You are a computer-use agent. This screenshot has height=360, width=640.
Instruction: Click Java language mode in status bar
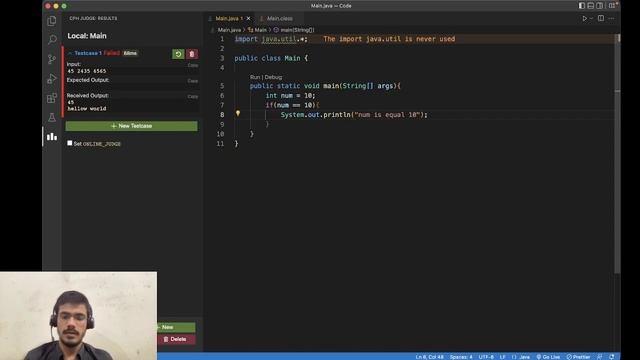521,357
